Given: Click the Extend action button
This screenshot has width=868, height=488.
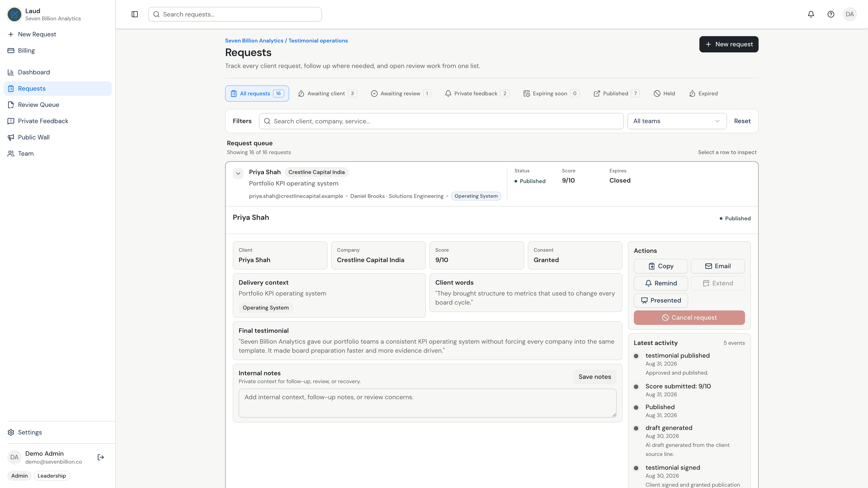Looking at the screenshot, I should tap(717, 283).
